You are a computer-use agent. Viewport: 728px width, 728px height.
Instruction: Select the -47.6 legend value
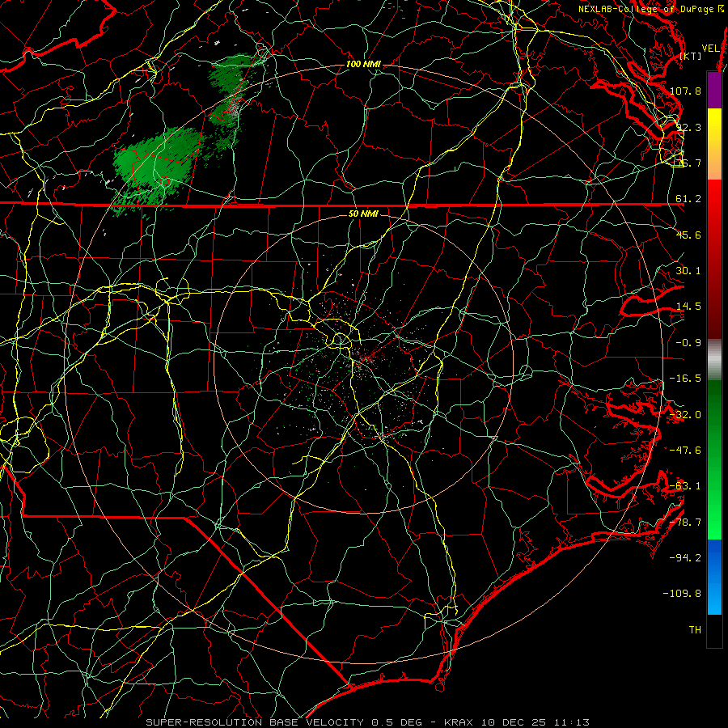point(686,451)
